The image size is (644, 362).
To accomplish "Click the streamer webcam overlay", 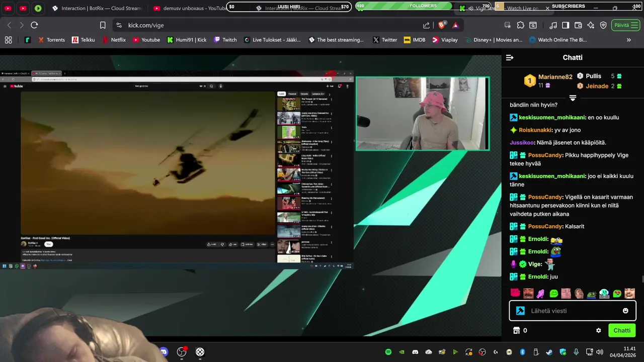I will 423,114.
